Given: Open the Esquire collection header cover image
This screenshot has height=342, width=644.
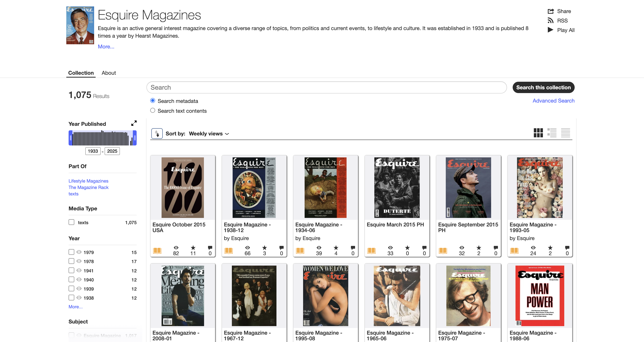Looking at the screenshot, I should pos(80,25).
